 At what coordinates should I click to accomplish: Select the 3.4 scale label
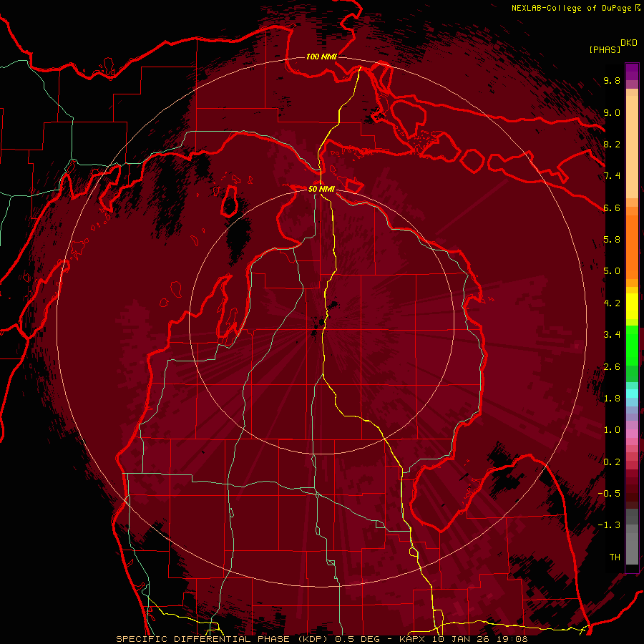coord(612,335)
